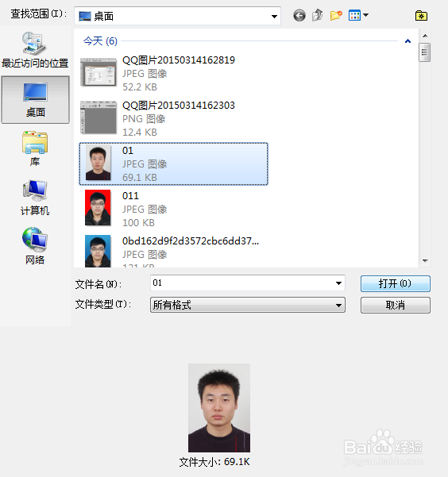
Task: Open Network (网络) in sidebar
Action: (x=35, y=246)
